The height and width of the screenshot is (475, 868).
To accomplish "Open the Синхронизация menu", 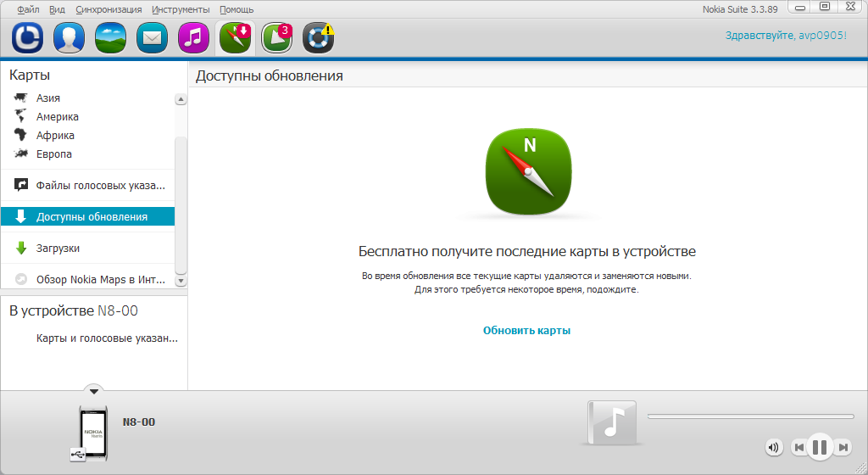I will pos(108,9).
